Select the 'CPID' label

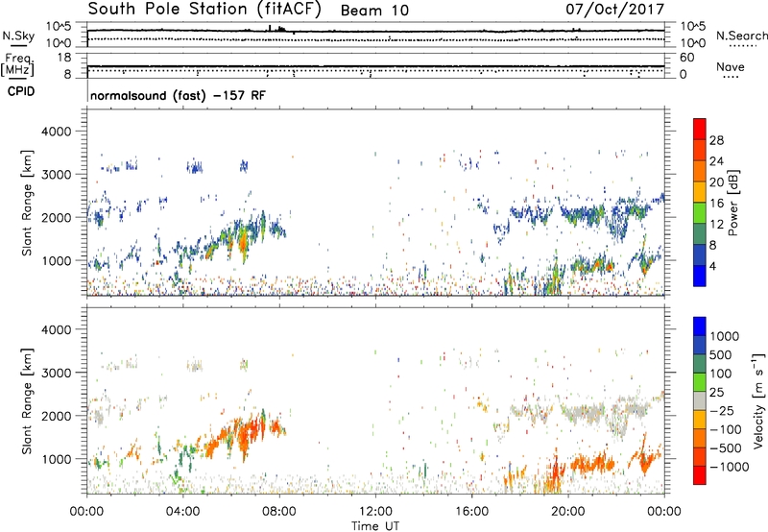(x=21, y=91)
